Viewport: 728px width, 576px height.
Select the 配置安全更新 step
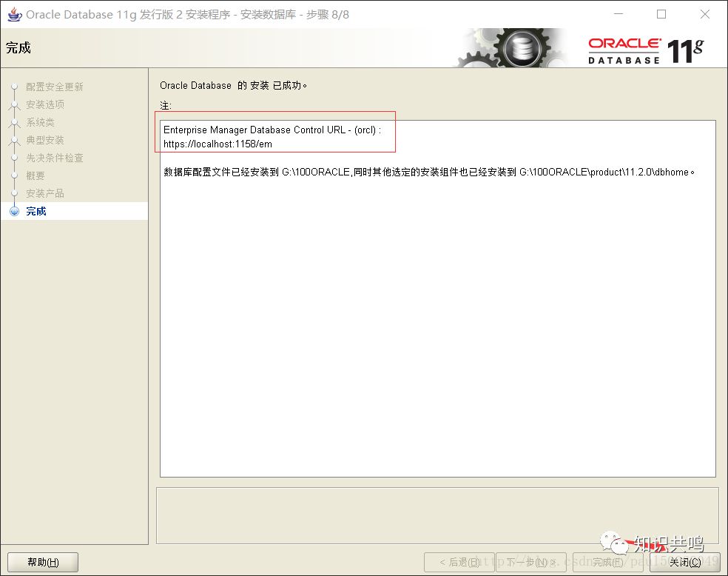tap(54, 87)
